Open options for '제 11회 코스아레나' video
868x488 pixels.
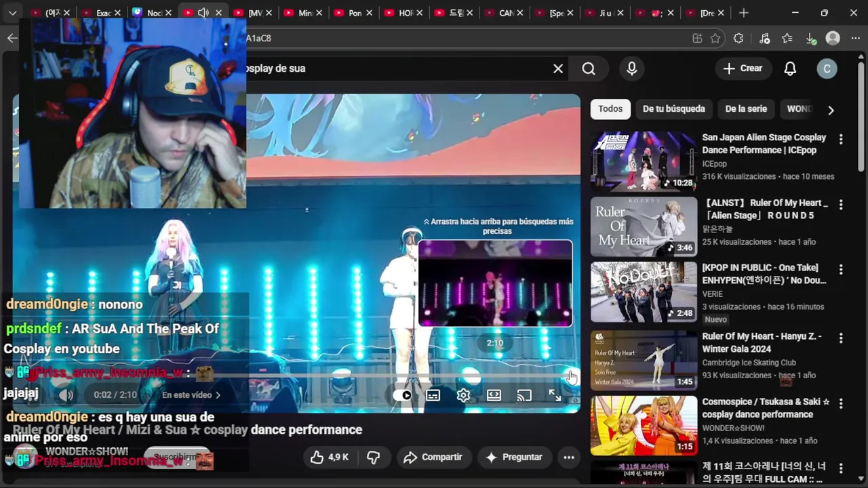point(841,468)
